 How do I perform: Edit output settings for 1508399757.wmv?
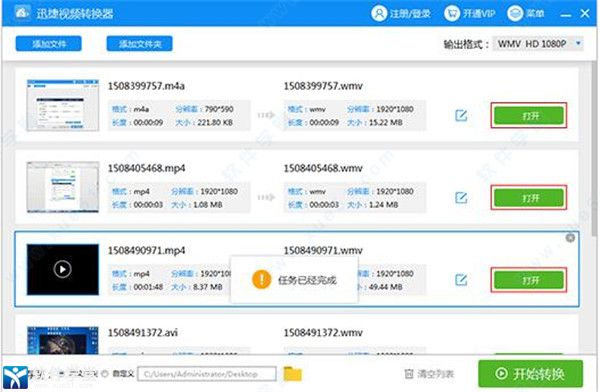pyautogui.click(x=461, y=115)
